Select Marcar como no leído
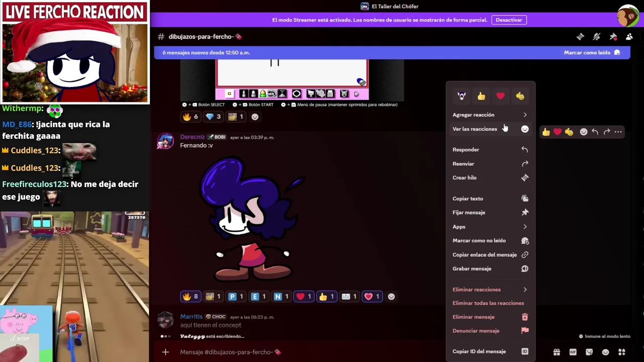 click(x=491, y=241)
